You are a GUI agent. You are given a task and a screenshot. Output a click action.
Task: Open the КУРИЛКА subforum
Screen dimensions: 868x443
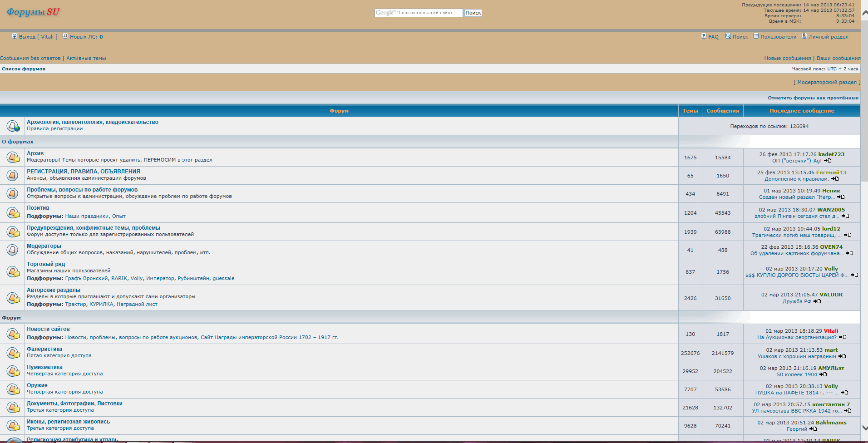coord(101,304)
